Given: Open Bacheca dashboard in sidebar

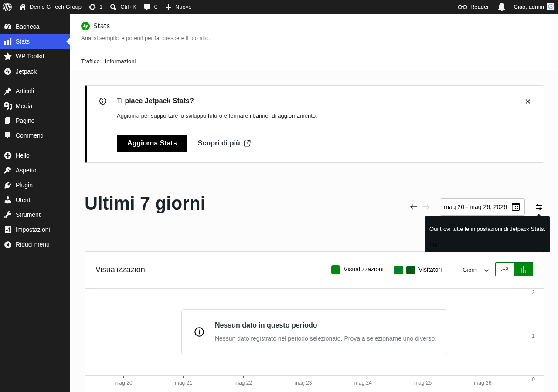Looking at the screenshot, I should [35, 27].
